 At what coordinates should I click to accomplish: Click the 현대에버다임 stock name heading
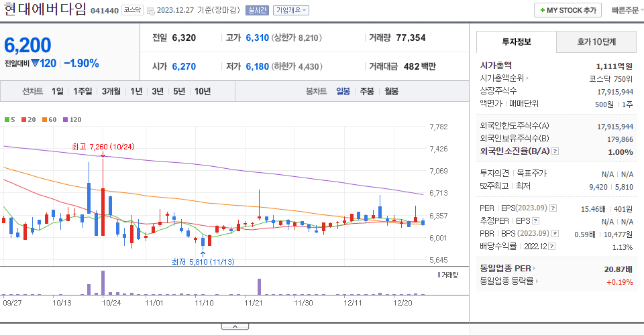coord(45,9)
